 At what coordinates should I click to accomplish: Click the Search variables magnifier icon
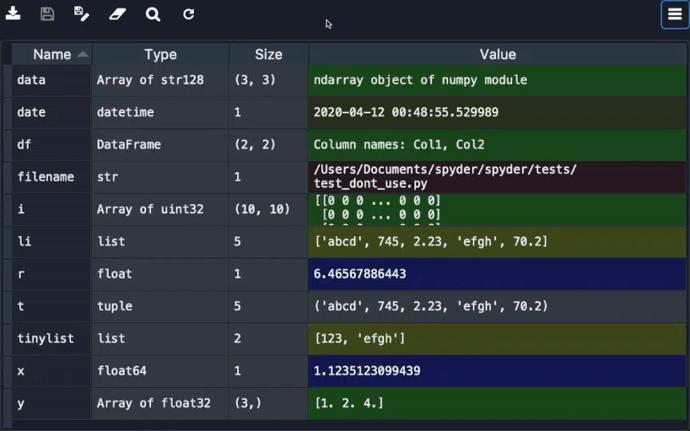click(x=152, y=14)
